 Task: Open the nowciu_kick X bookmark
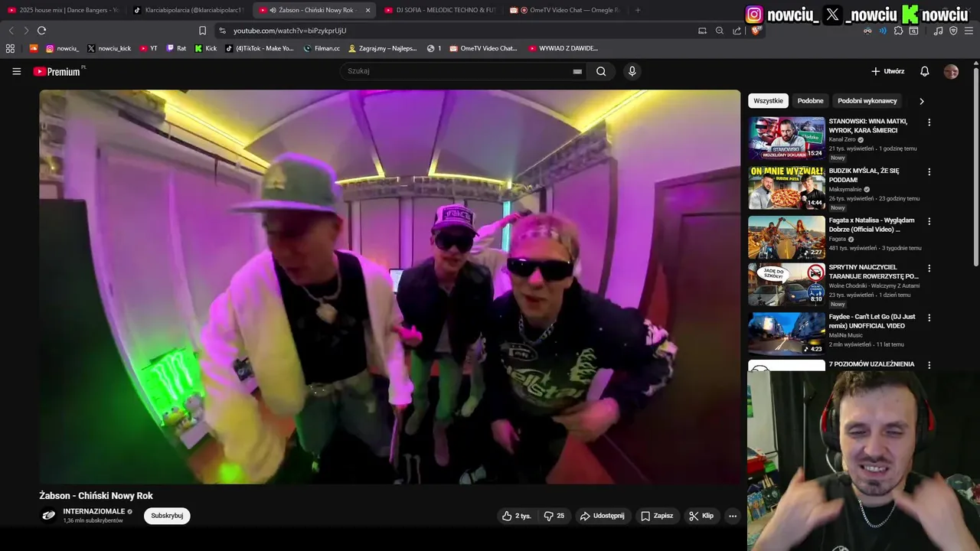(x=109, y=48)
